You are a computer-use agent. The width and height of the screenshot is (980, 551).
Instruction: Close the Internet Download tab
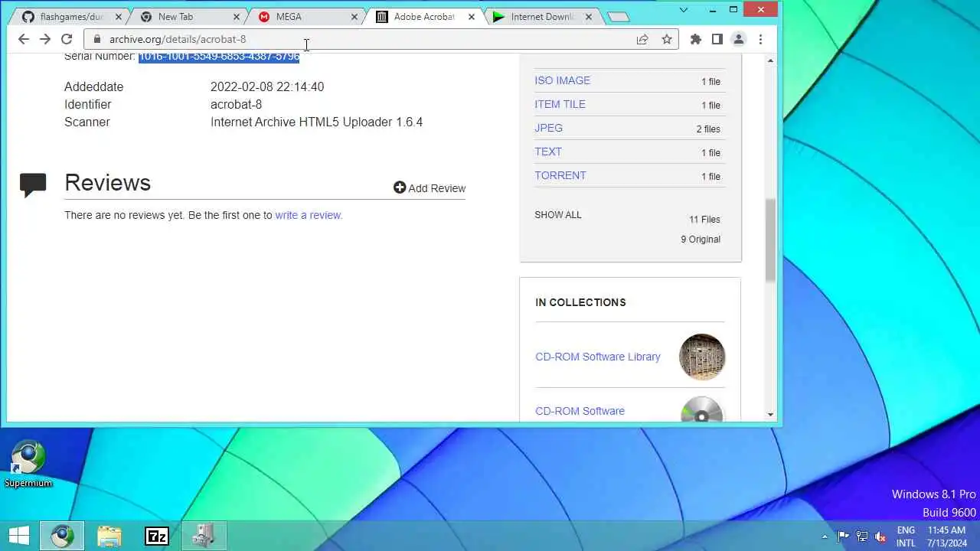[590, 17]
